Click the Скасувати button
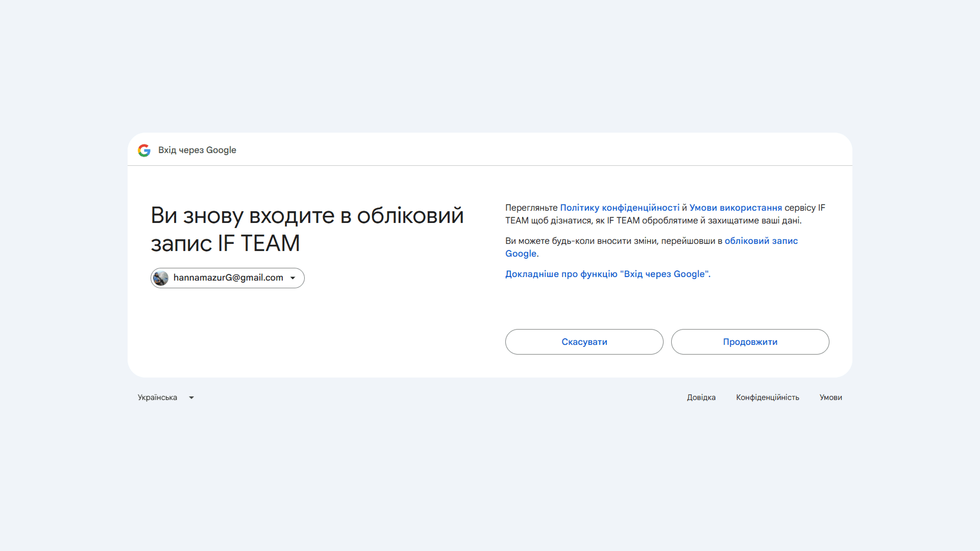 tap(584, 342)
